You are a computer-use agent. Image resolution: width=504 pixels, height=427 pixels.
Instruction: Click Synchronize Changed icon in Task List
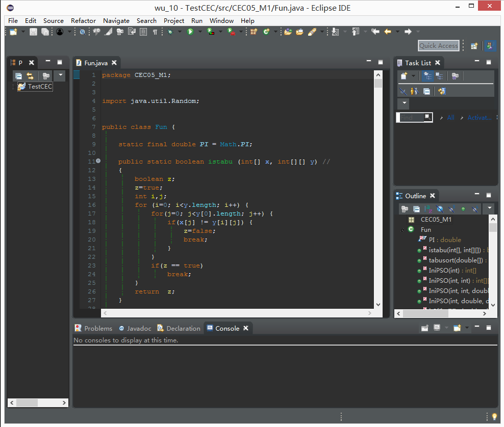tap(442, 92)
